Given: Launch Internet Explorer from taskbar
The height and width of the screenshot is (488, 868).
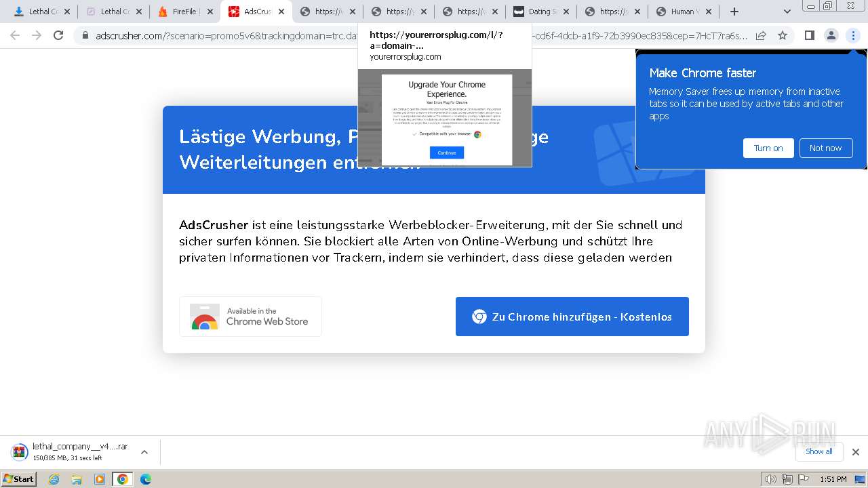Looking at the screenshot, I should [x=54, y=479].
